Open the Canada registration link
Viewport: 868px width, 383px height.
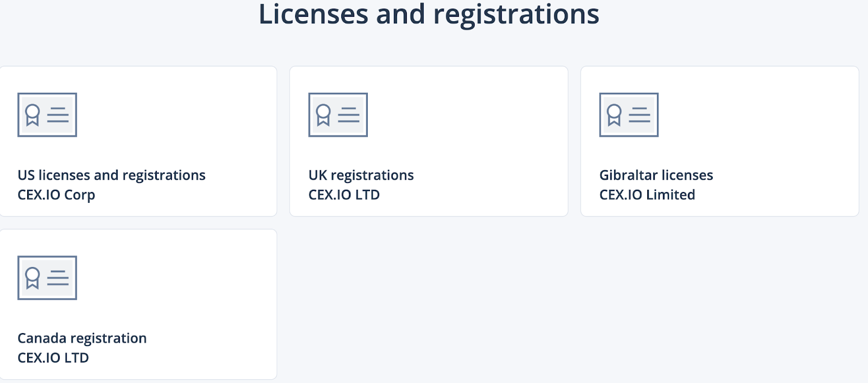point(82,339)
